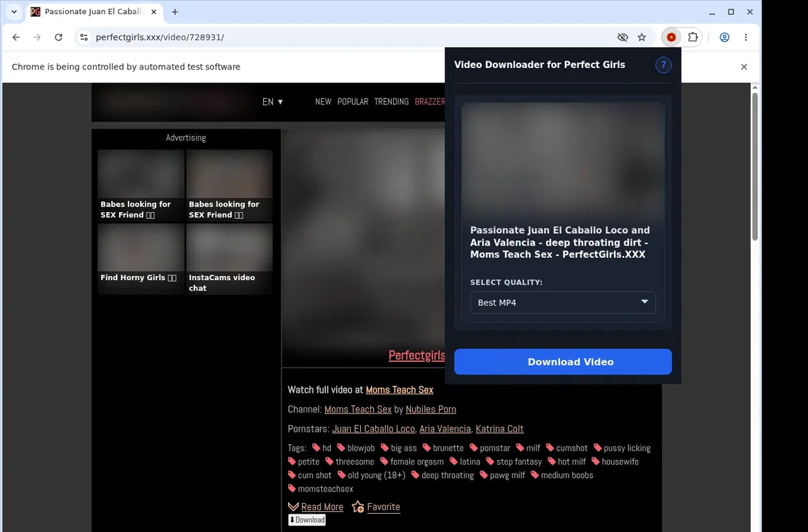Click the help question mark icon in popup

click(x=663, y=65)
